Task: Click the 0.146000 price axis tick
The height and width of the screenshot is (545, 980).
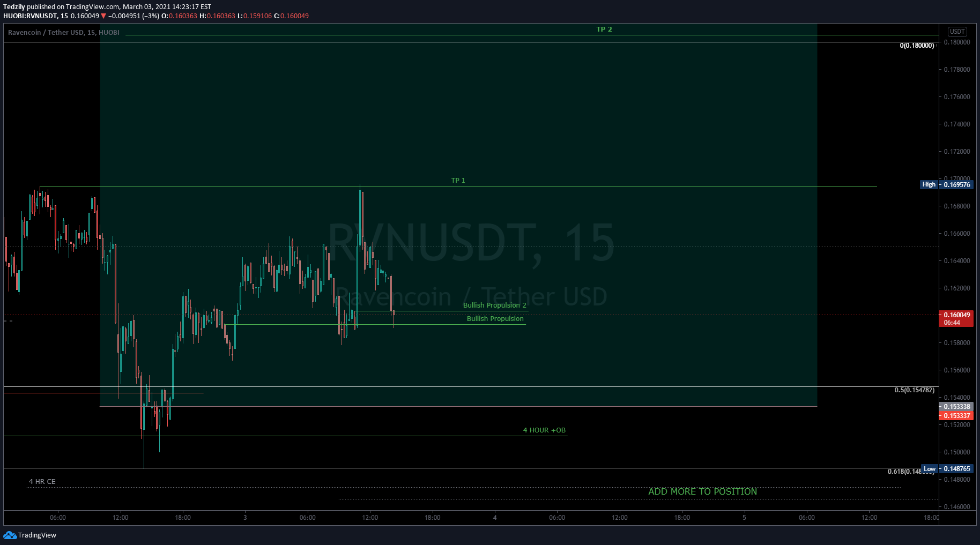Action: pyautogui.click(x=957, y=507)
